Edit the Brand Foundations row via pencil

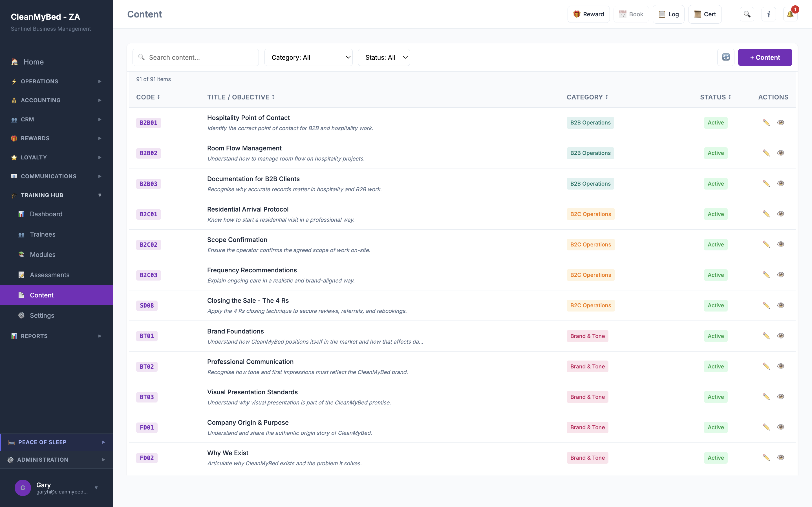tap(766, 336)
